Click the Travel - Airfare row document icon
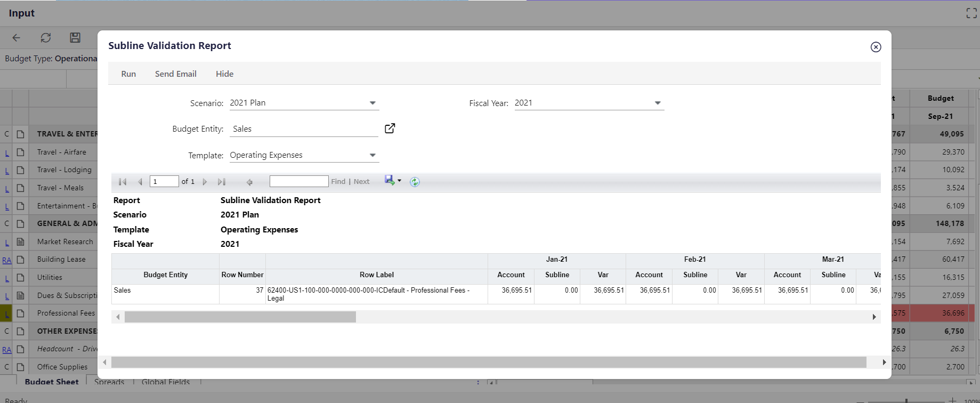Screen dimensions: 980x403 click(20, 152)
